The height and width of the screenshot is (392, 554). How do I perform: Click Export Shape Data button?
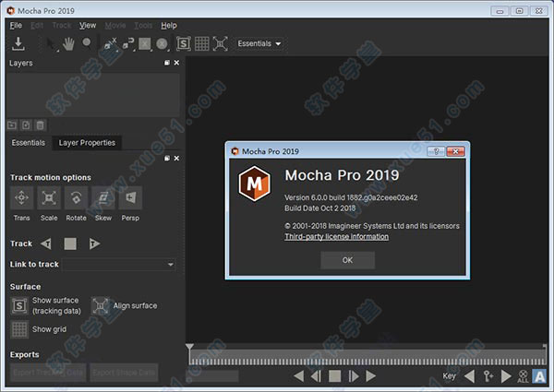(124, 373)
